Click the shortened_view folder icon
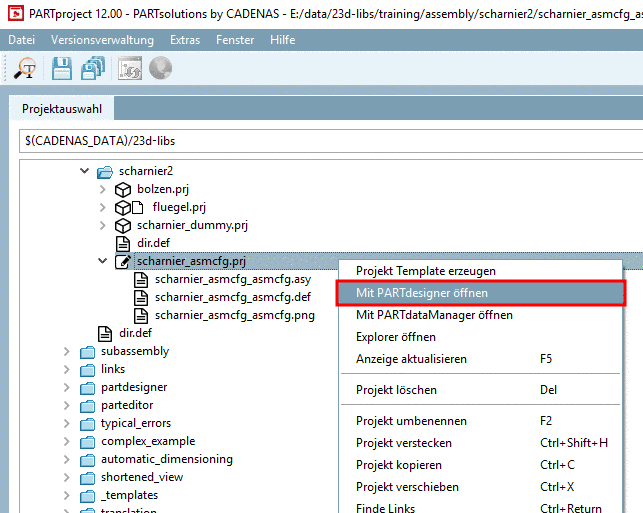 87,478
